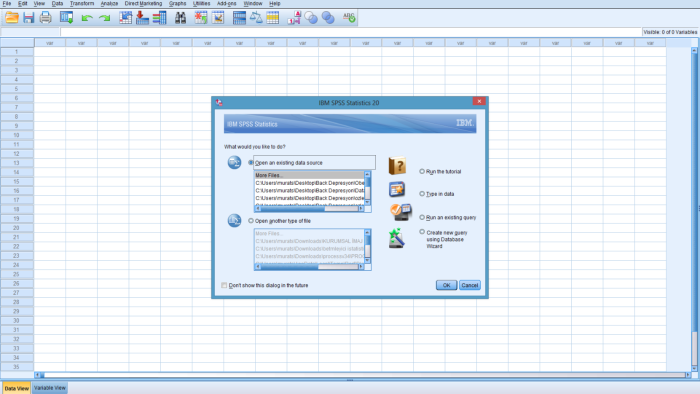Confirm the dialog with OK
The width and height of the screenshot is (700, 394).
coord(446,285)
